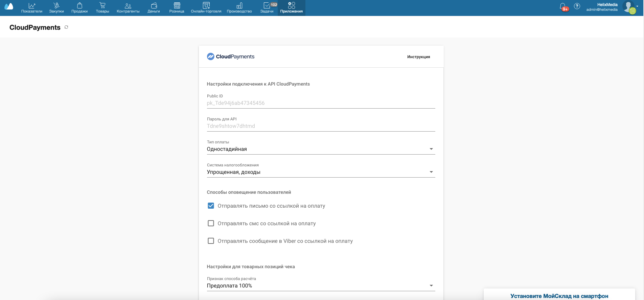
Task: Check 'Отправлять смс со ссылкой на оплату'
Action: click(211, 223)
